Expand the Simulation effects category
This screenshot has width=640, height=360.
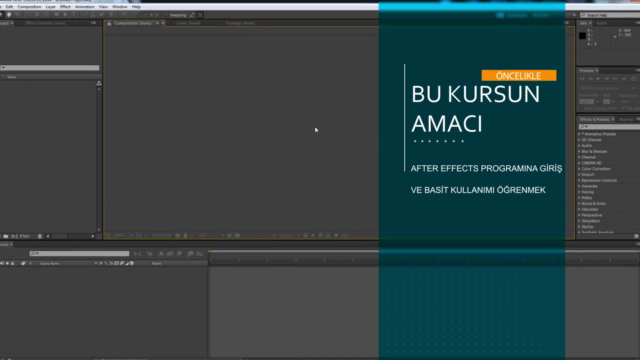click(x=579, y=221)
